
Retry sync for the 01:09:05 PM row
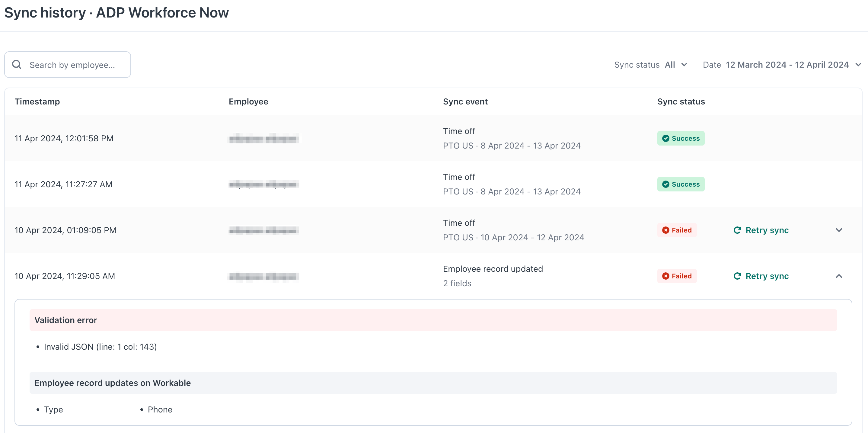761,230
